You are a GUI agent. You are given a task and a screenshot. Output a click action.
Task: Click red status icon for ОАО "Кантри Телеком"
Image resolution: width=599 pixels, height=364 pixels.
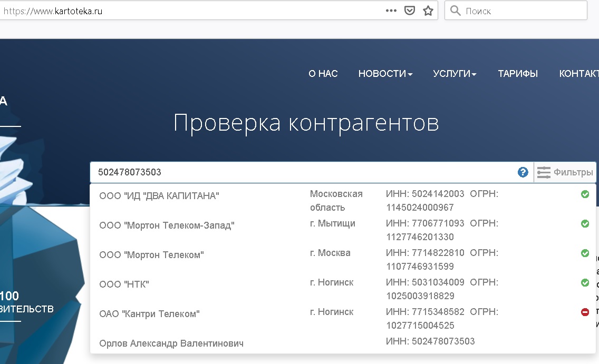(x=585, y=312)
